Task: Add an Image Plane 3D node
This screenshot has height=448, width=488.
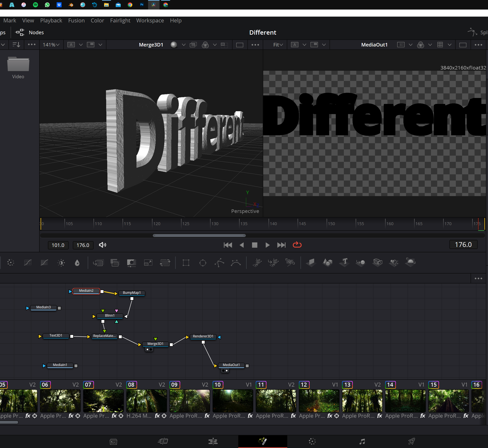Action: point(311,262)
